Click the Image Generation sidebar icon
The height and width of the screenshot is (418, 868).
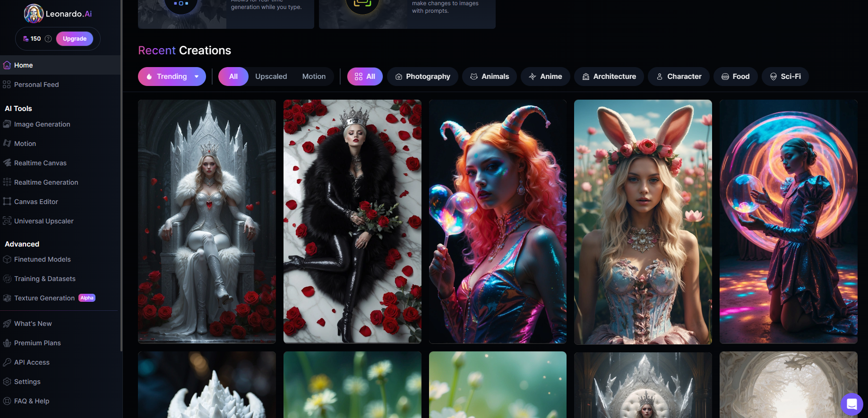tap(7, 124)
